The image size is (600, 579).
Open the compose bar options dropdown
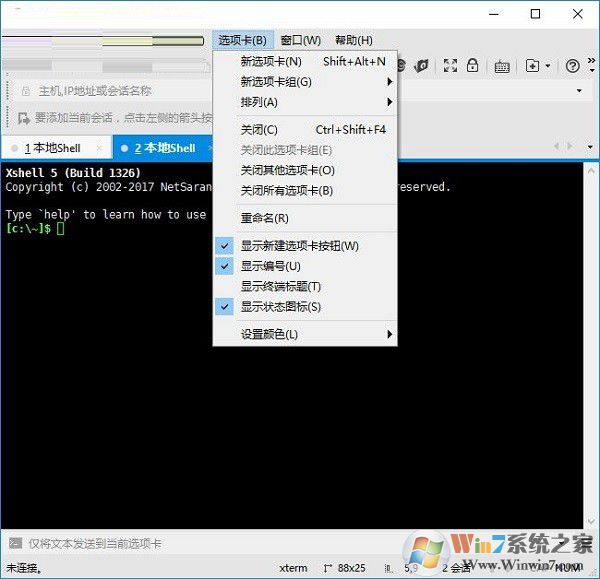coord(562,543)
